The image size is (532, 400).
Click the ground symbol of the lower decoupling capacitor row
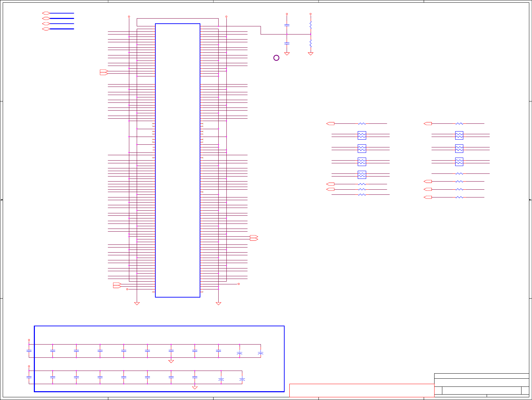point(195,388)
